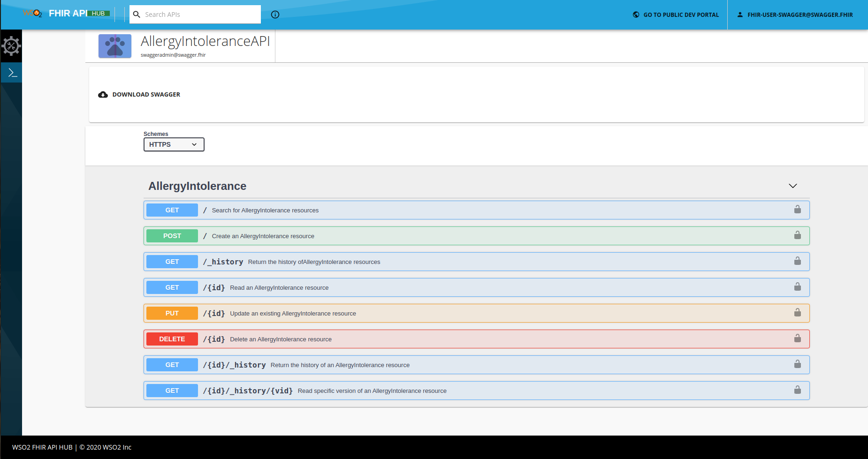
Task: Click lock icon on DELETE /{id} row
Action: (x=798, y=339)
